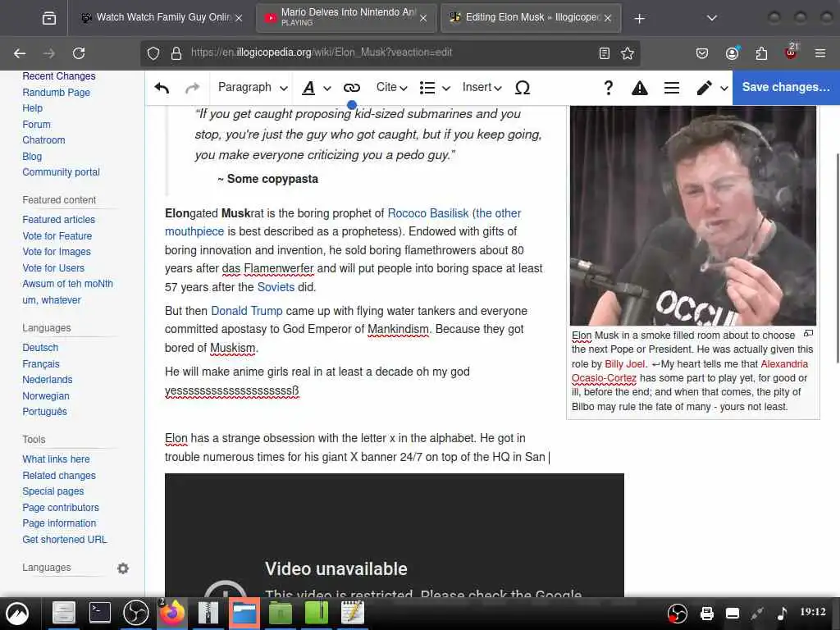The height and width of the screenshot is (630, 840).
Task: Expand the Paragraph format dropdown
Action: point(253,88)
